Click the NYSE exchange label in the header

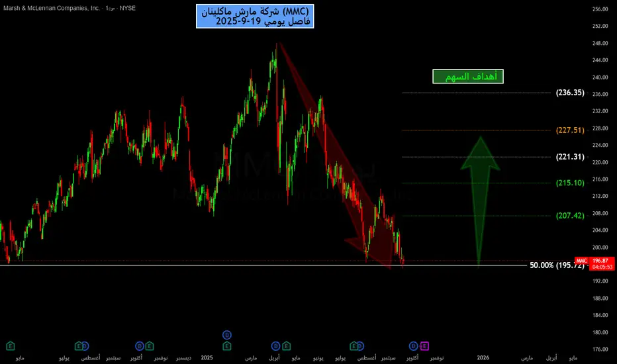(x=128, y=8)
